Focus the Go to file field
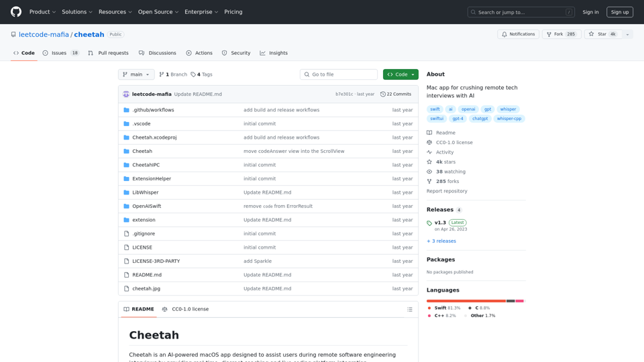The image size is (644, 362). [x=338, y=74]
